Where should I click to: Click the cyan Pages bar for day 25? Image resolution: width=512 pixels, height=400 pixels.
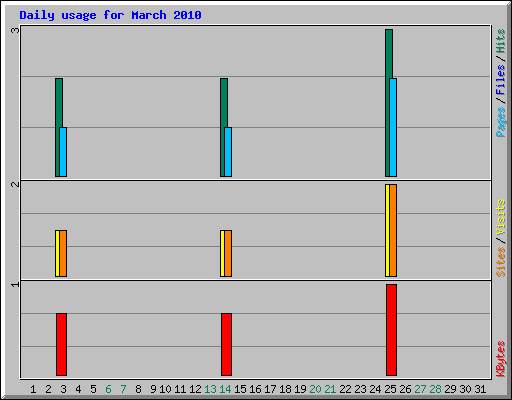click(393, 127)
